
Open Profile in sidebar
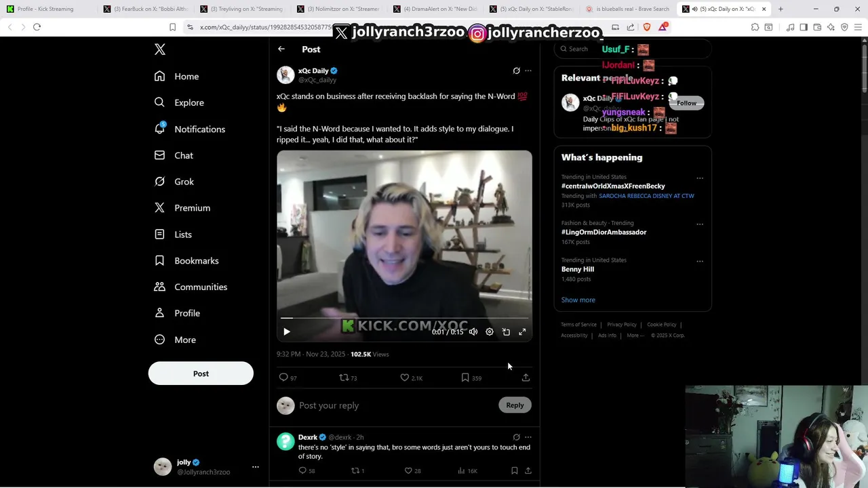177,313
